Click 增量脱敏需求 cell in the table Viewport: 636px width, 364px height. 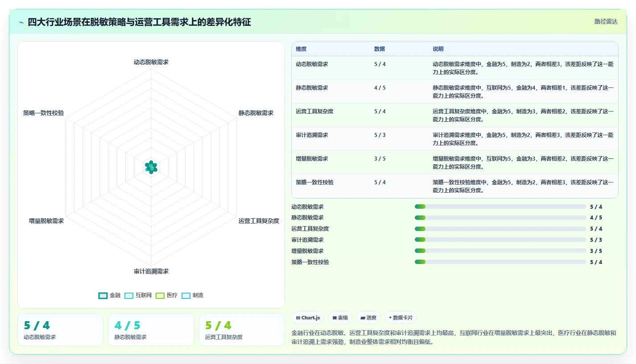click(312, 159)
